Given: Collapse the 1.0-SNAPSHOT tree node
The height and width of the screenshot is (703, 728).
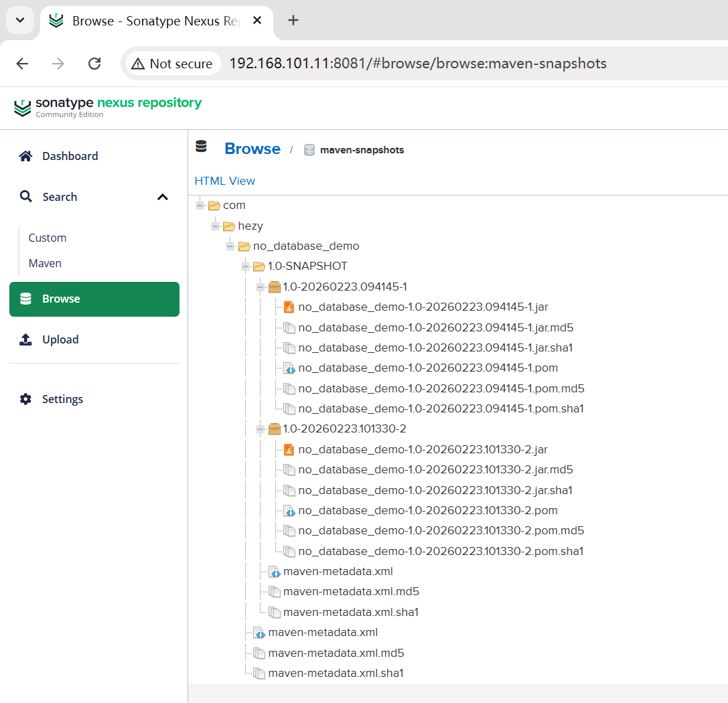Looking at the screenshot, I should point(246,266).
